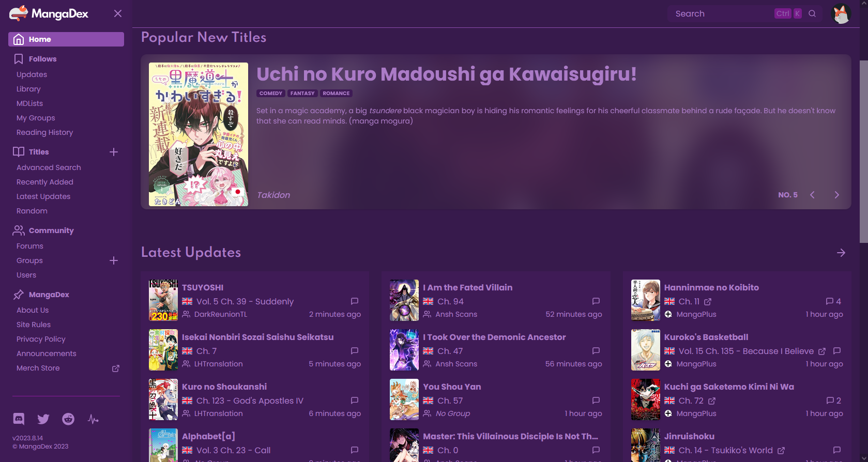Screen dimensions: 868x462
Task: Click the Twitter icon
Action: [x=43, y=419]
